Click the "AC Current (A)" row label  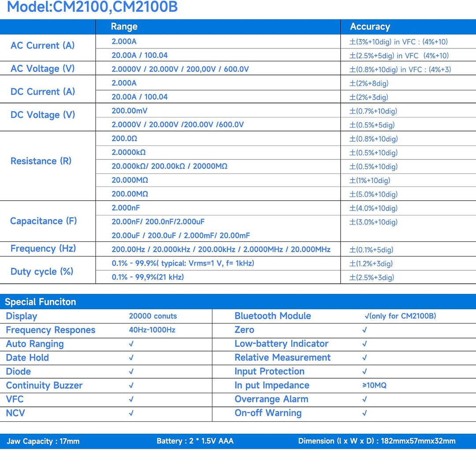tap(42, 45)
